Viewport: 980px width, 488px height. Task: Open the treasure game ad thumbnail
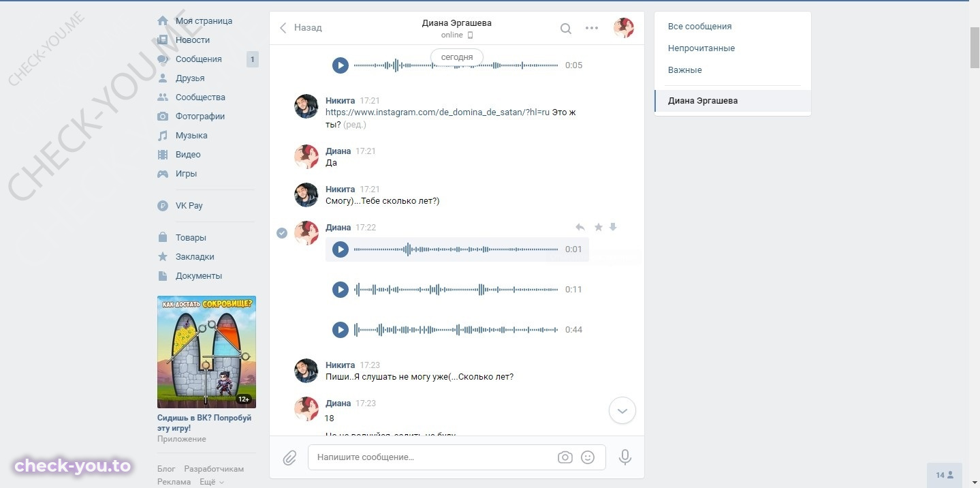[x=207, y=352]
